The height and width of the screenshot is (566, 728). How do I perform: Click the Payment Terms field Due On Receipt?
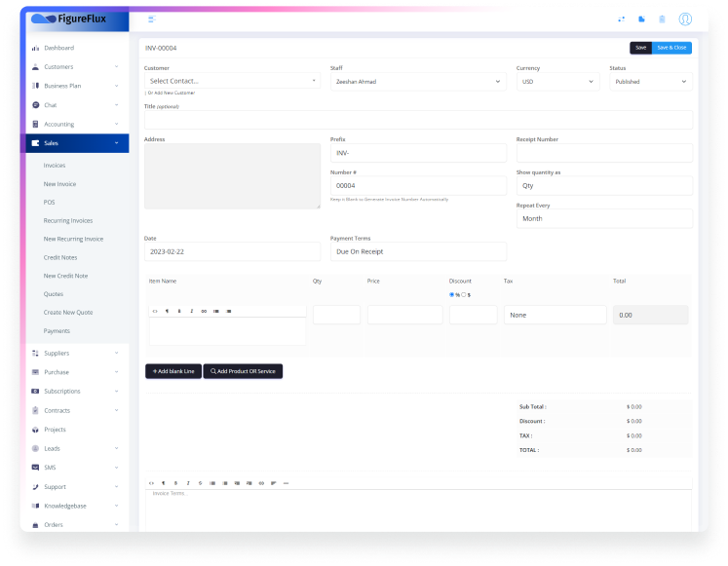click(x=418, y=251)
